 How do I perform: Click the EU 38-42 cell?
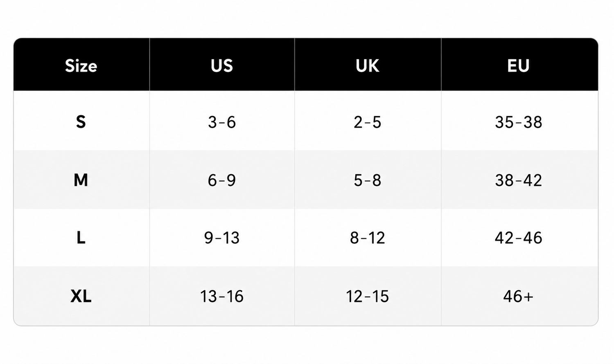pos(518,180)
